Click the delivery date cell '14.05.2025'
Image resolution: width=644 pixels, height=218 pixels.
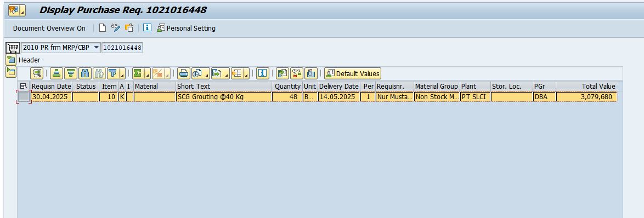coord(339,97)
